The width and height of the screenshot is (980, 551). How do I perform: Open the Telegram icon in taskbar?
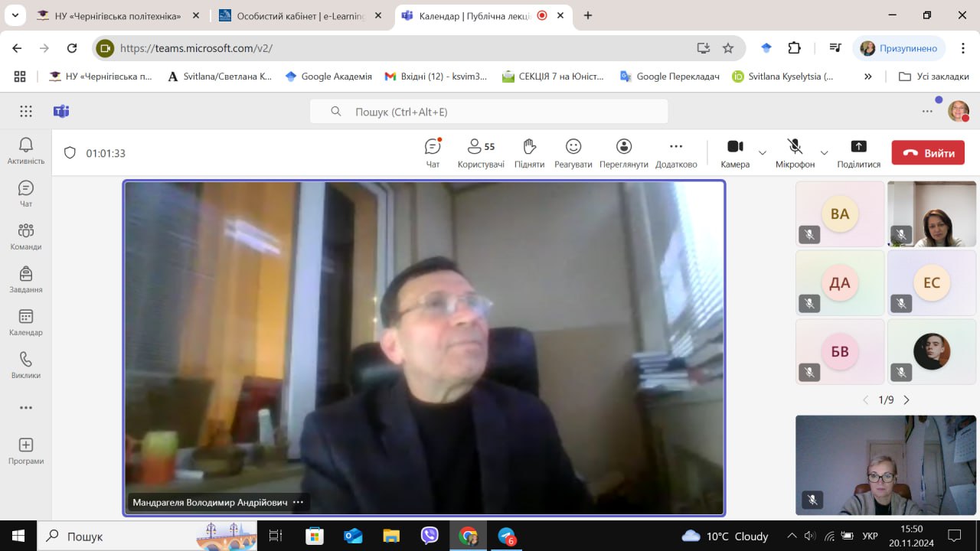pos(506,536)
